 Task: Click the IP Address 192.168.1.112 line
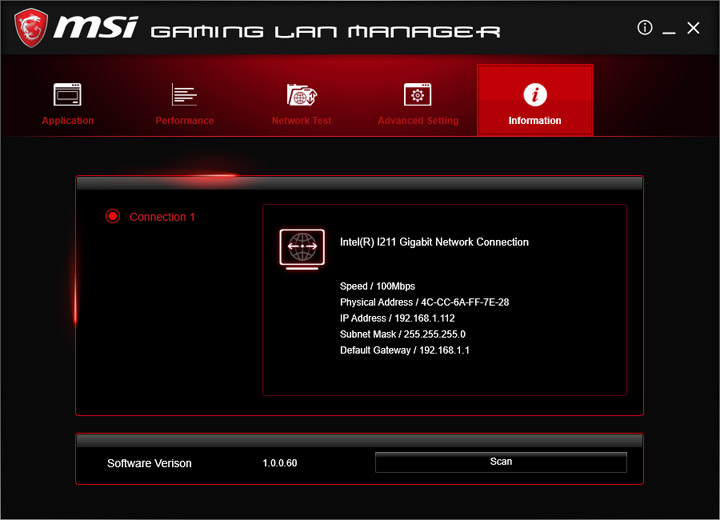coord(397,318)
